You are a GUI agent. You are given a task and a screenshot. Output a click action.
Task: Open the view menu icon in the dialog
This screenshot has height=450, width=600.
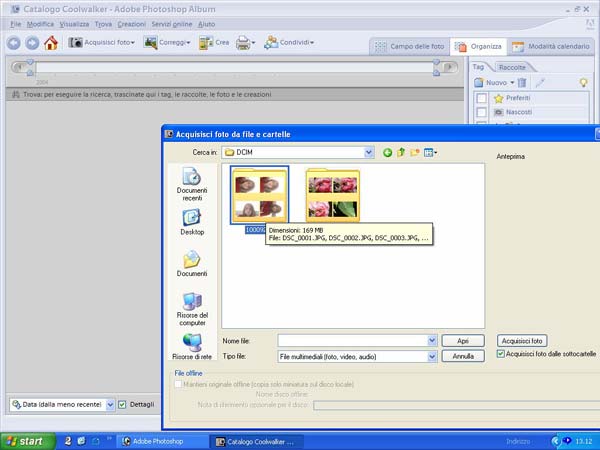pos(430,153)
